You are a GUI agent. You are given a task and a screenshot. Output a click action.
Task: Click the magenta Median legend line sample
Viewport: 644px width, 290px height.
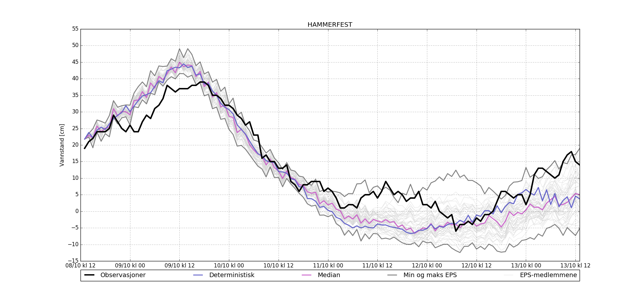(x=307, y=275)
